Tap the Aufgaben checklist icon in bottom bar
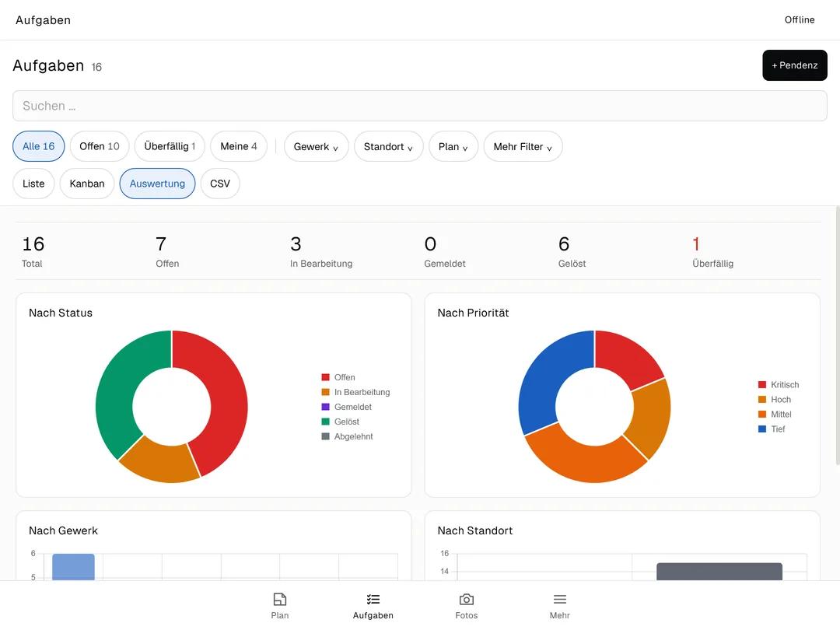840x630 pixels. click(373, 599)
